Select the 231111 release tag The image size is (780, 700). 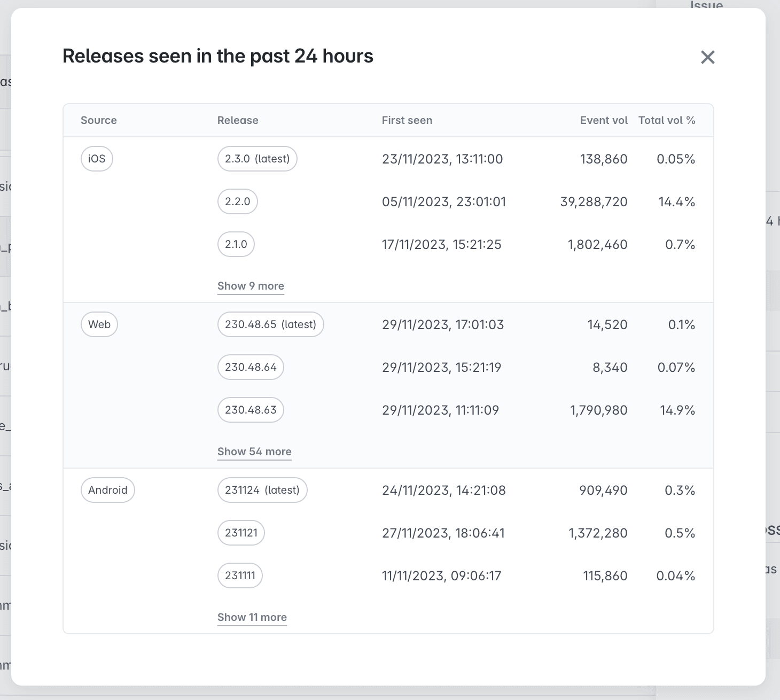tap(240, 575)
